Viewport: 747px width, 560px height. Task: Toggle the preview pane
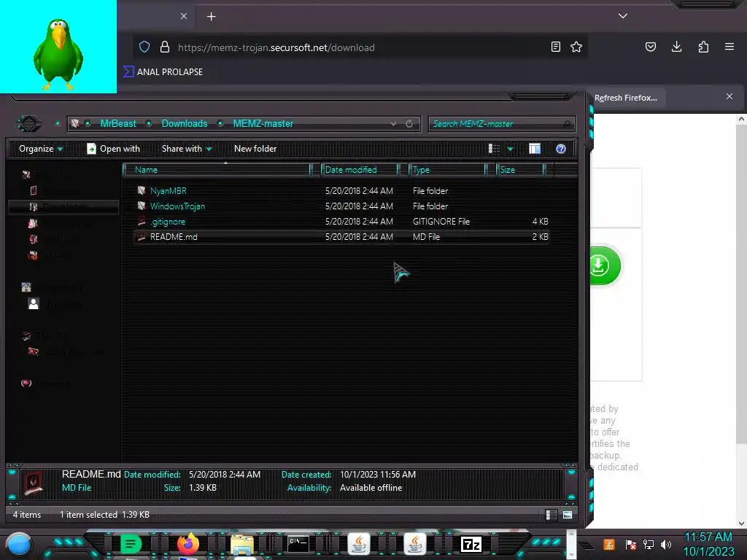pos(535,149)
